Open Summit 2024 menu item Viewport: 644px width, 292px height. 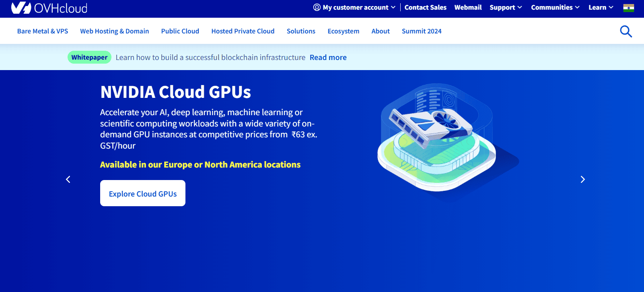click(x=422, y=31)
